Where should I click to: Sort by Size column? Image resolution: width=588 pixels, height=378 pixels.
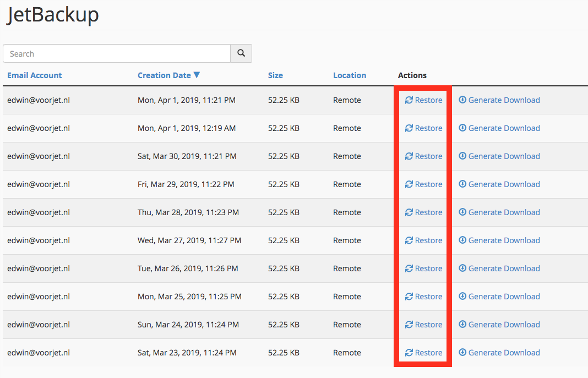tap(275, 75)
